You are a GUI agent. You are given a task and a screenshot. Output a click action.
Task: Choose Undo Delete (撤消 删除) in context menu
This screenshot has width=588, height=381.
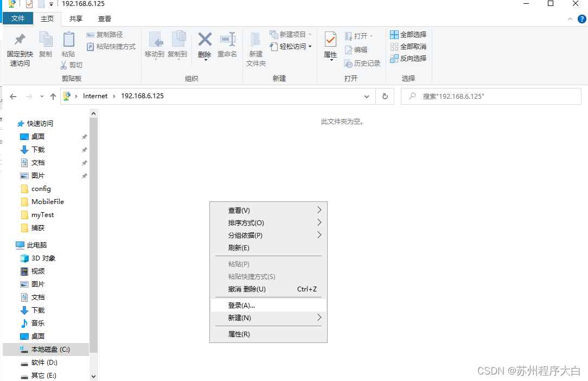pos(269,289)
